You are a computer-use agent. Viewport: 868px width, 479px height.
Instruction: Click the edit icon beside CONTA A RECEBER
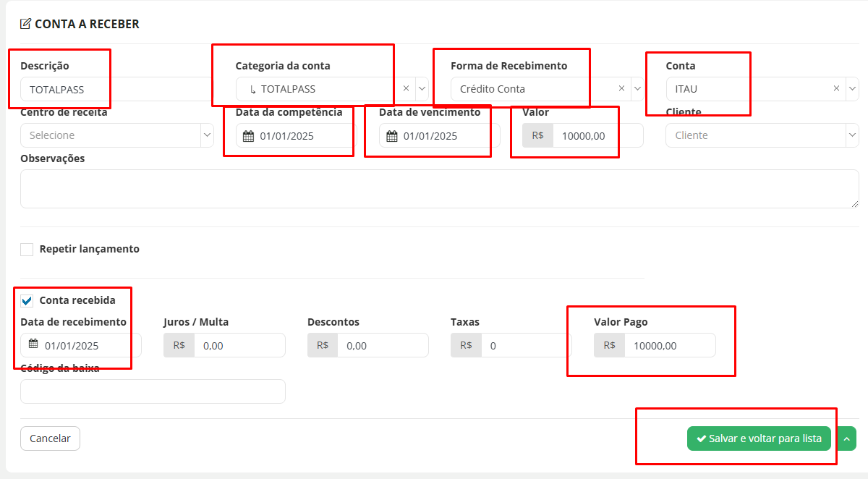[25, 24]
